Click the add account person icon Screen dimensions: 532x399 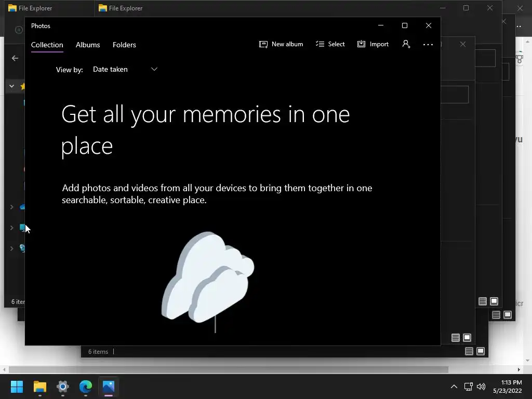pos(406,44)
